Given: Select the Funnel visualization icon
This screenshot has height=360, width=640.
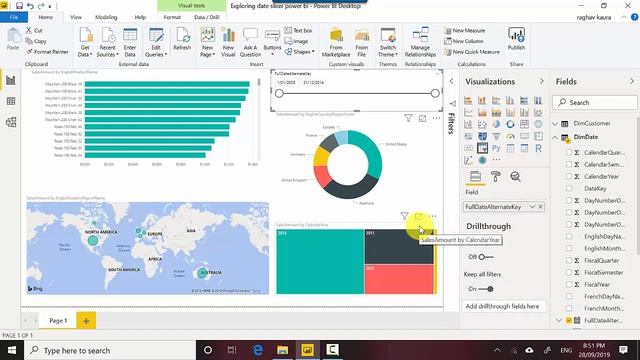Looking at the screenshot, I should tap(496, 136).
